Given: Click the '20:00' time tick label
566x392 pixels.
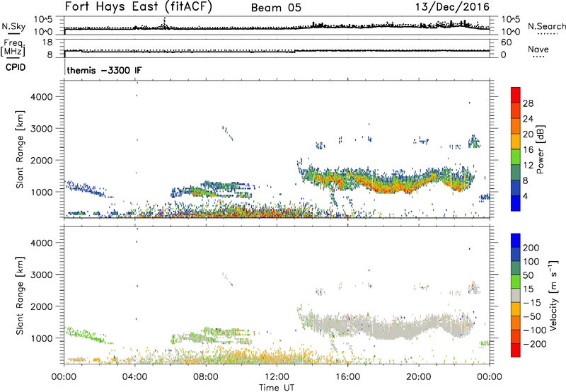Looking at the screenshot, I should pyautogui.click(x=418, y=377).
